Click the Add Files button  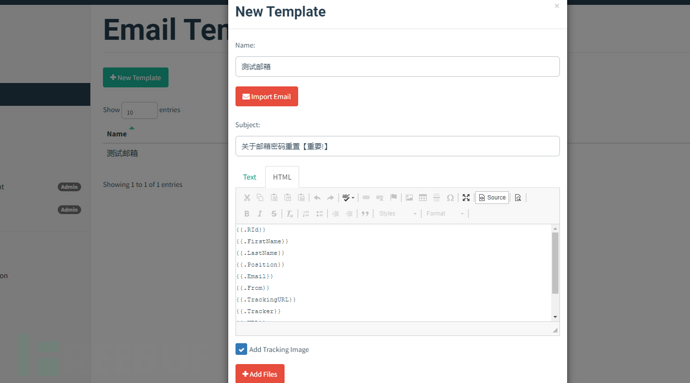260,374
